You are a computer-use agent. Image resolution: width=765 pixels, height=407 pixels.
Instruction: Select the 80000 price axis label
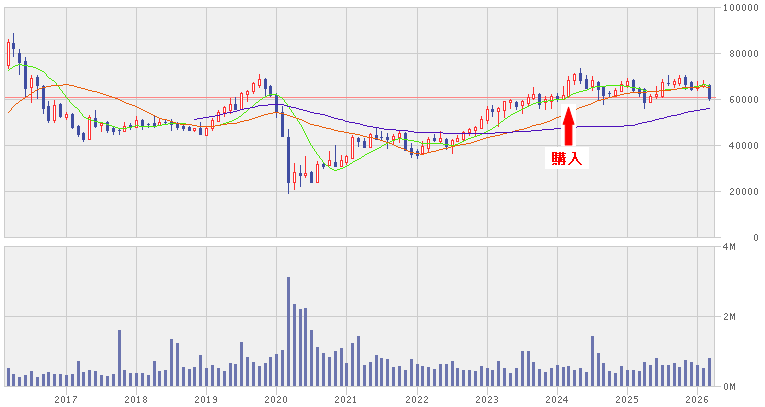pyautogui.click(x=742, y=54)
